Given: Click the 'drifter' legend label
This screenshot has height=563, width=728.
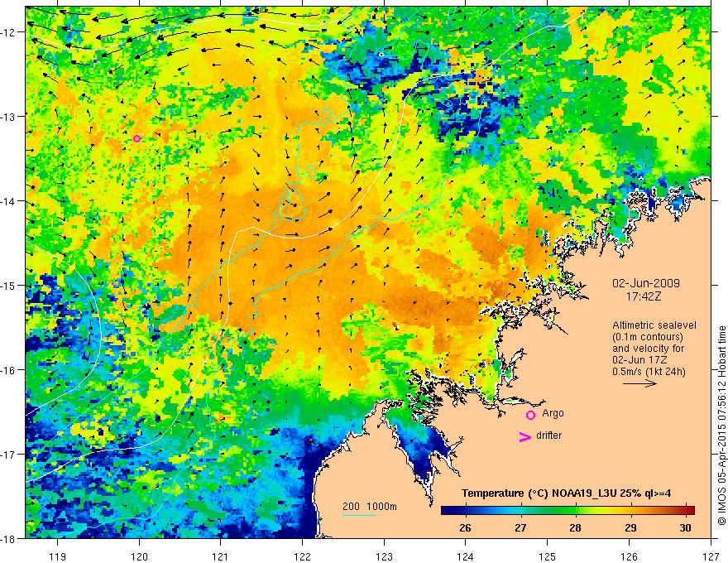Looking at the screenshot, I should [x=548, y=435].
